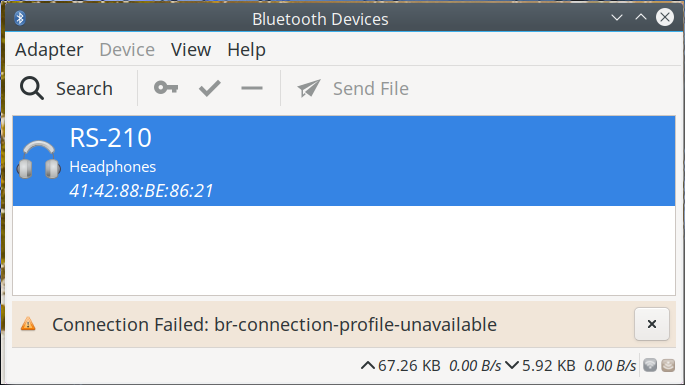Open the grayed Device menu
The height and width of the screenshot is (385, 685).
[x=127, y=49]
